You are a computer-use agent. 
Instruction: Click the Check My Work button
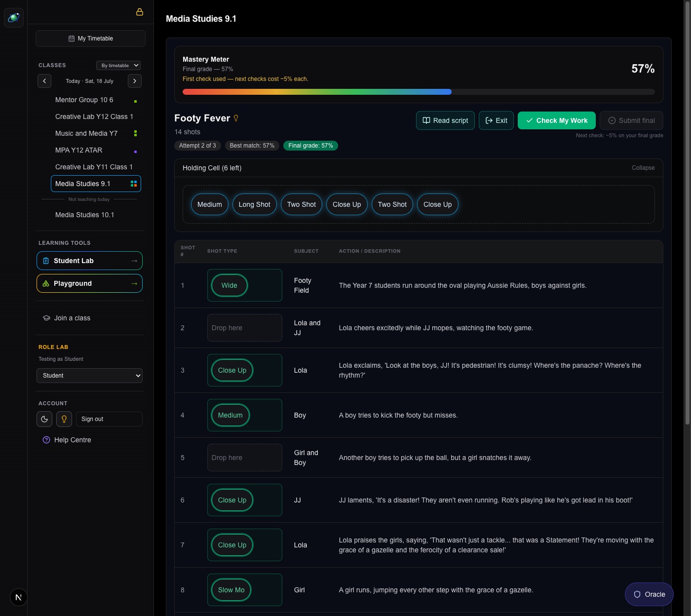[x=557, y=120]
